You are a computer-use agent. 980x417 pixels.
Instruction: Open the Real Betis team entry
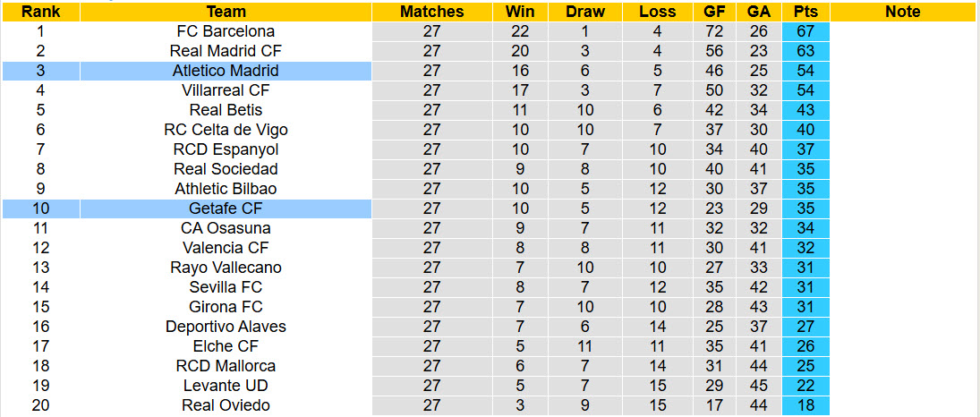(226, 110)
